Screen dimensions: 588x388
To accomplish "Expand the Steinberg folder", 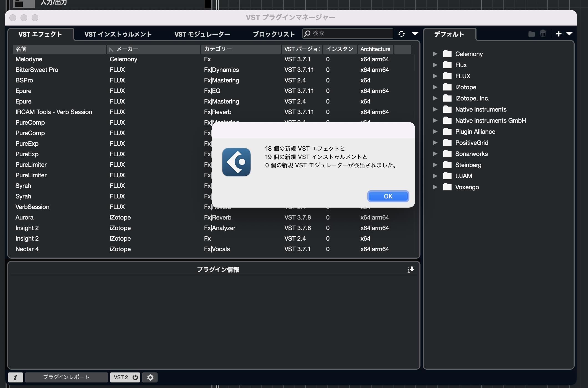I will [x=435, y=165].
